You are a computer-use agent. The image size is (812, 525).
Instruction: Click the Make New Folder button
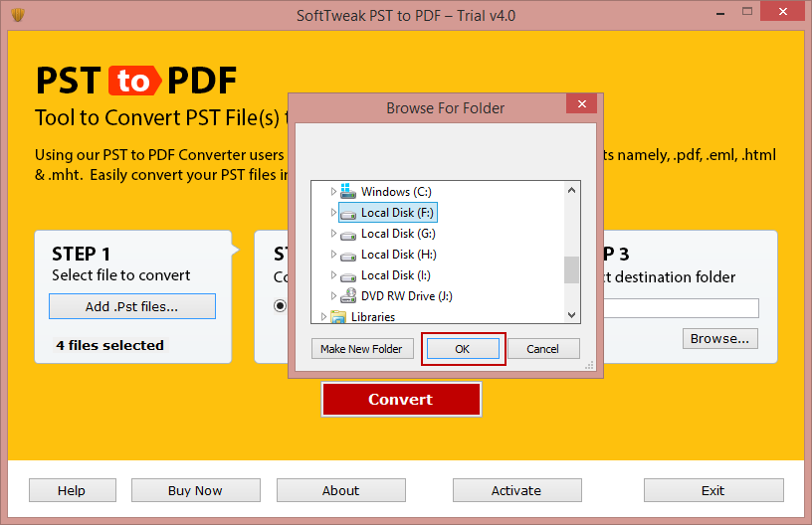click(x=361, y=349)
